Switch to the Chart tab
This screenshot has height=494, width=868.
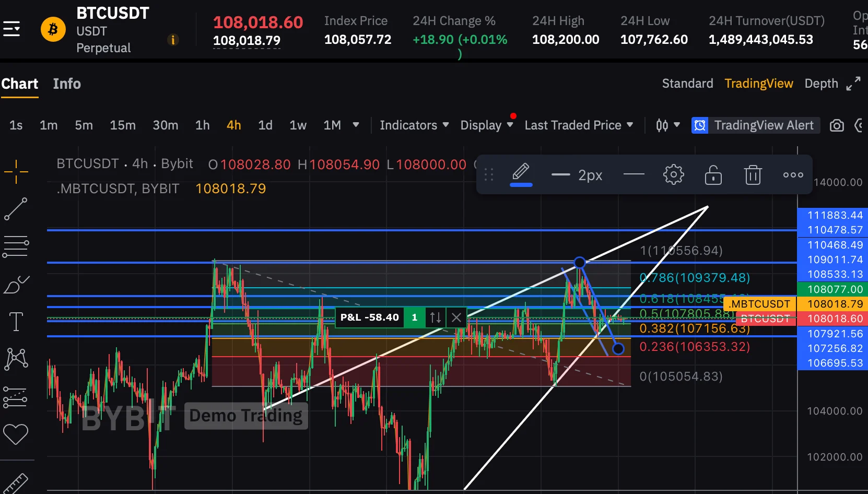(x=20, y=84)
